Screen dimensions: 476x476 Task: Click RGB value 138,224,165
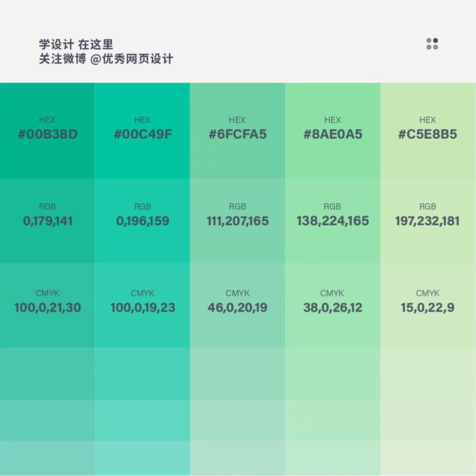click(x=333, y=221)
